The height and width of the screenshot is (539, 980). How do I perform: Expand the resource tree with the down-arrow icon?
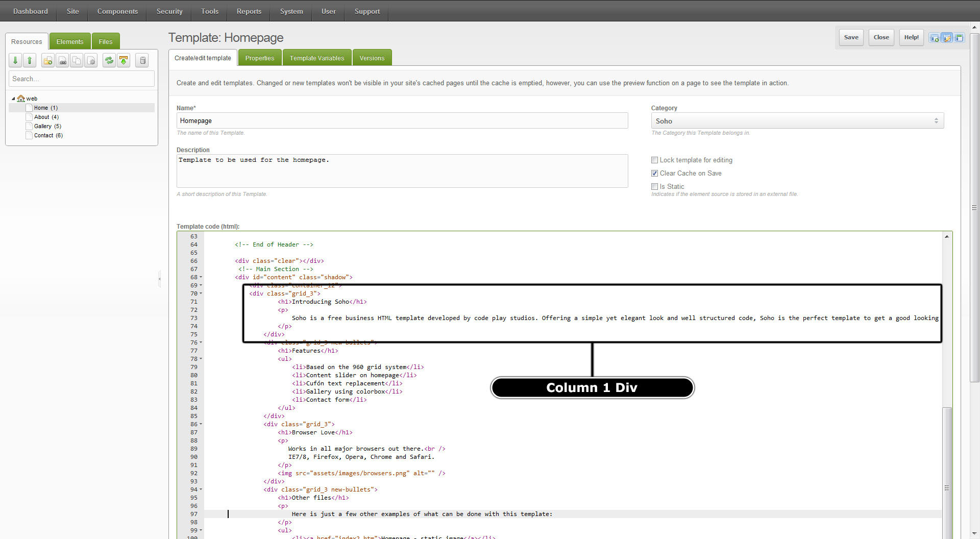(15, 61)
